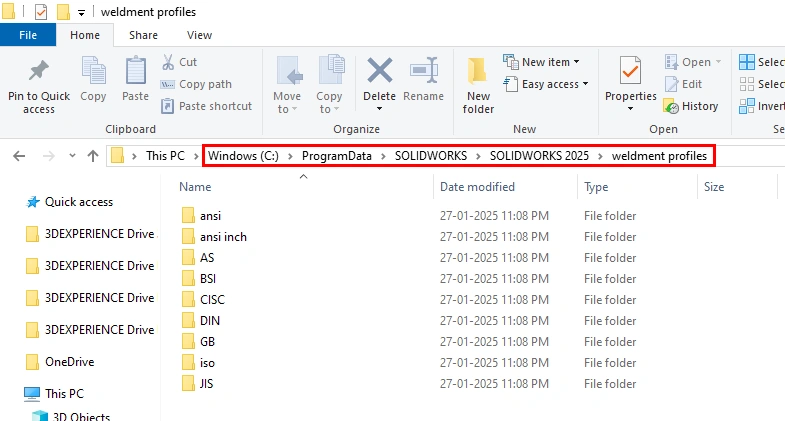Click the title bar Properties checkmark icon
The image size is (785, 421).
click(x=41, y=12)
